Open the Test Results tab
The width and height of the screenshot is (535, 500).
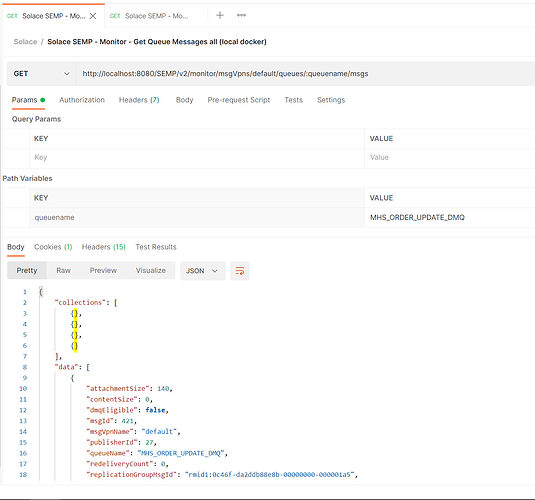click(x=156, y=247)
